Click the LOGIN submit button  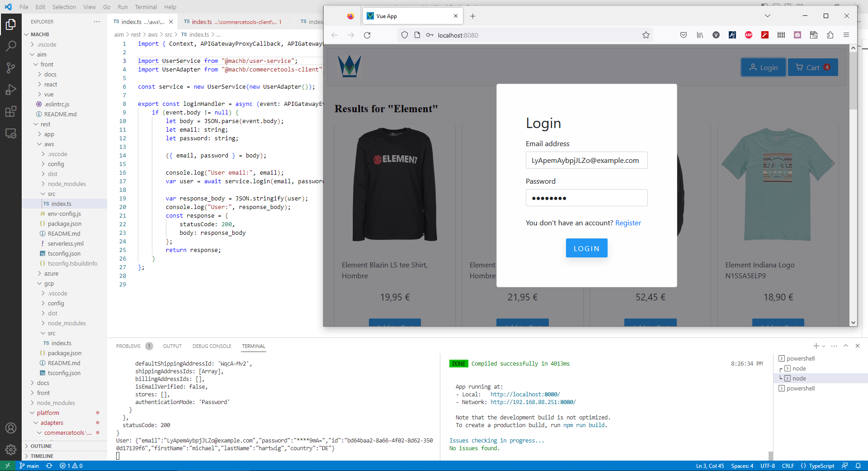[x=586, y=248]
